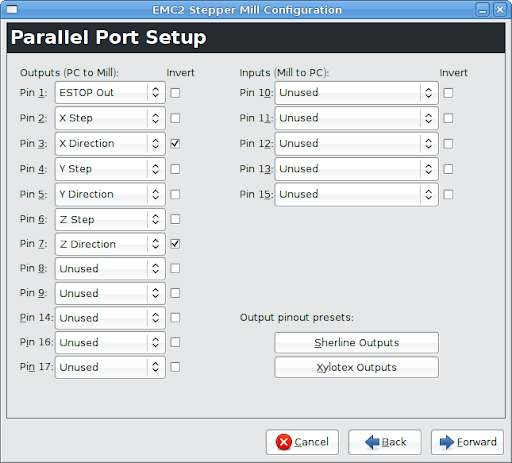
Task: Go Back to the previous page
Action: (385, 442)
